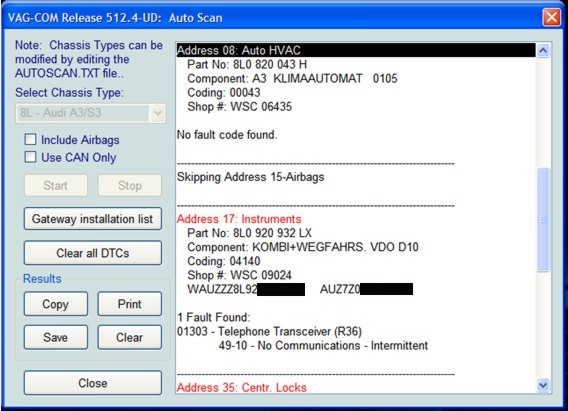
Task: Click the results scrollbar down arrow
Action: tap(543, 385)
